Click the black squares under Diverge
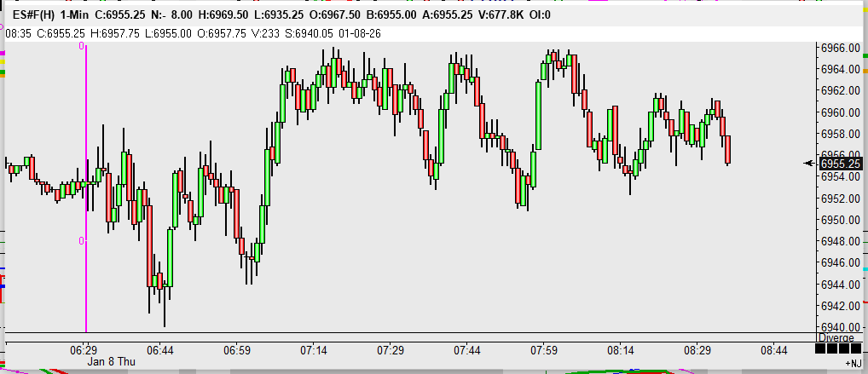The image size is (868, 374). [836, 349]
